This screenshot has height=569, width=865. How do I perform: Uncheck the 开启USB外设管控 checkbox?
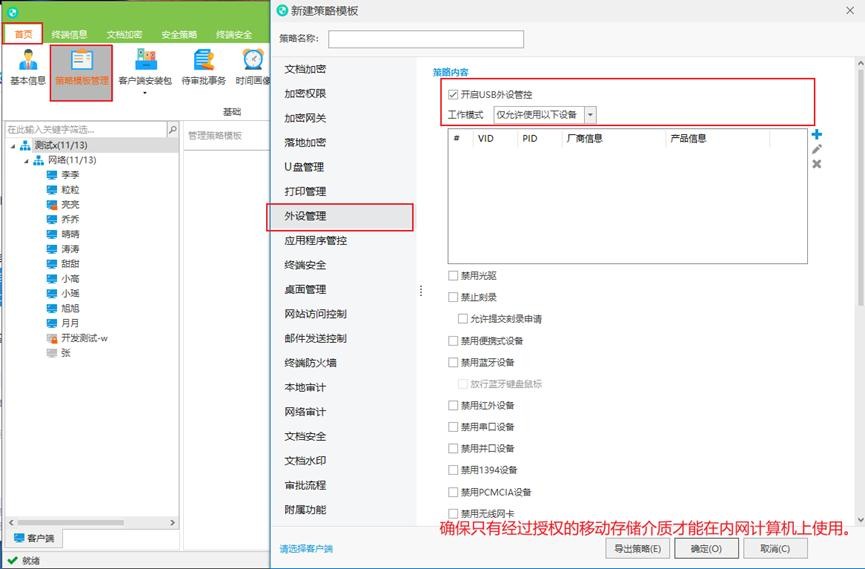[x=454, y=94]
